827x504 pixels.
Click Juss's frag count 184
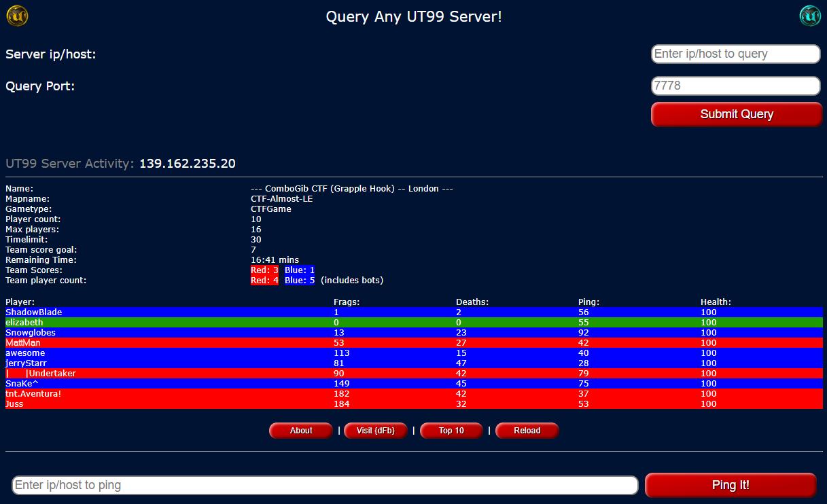click(x=342, y=404)
